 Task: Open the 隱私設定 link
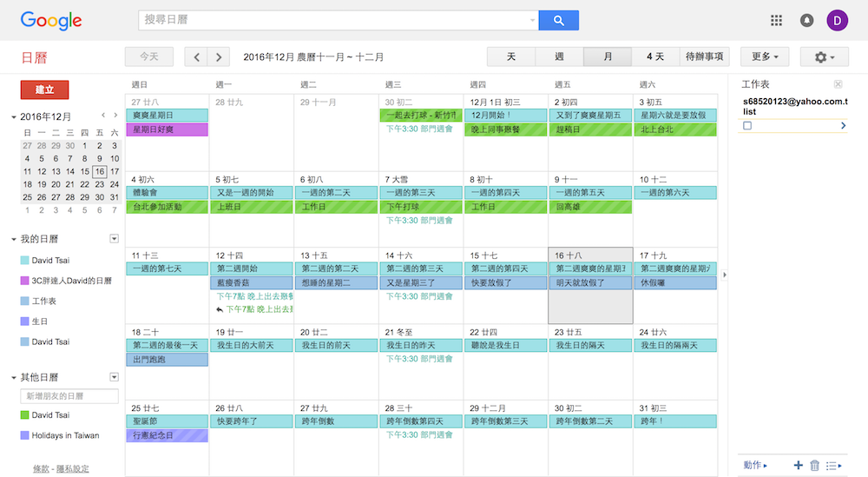click(72, 469)
